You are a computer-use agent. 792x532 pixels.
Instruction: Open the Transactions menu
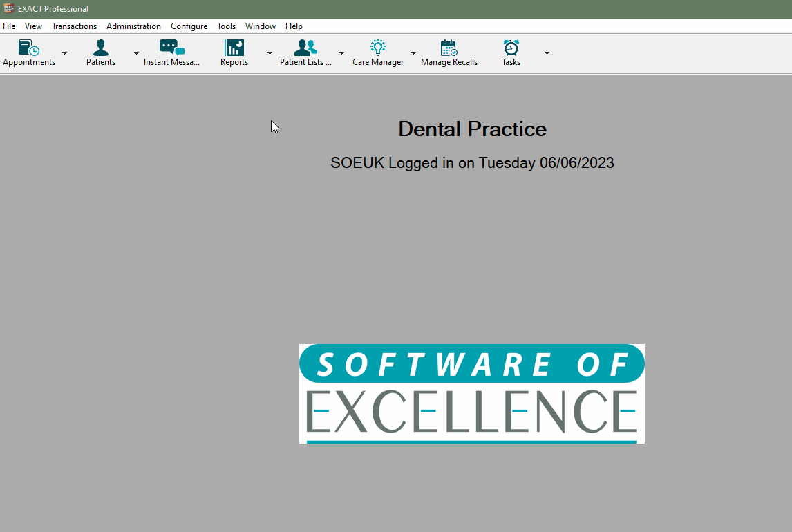(74, 26)
